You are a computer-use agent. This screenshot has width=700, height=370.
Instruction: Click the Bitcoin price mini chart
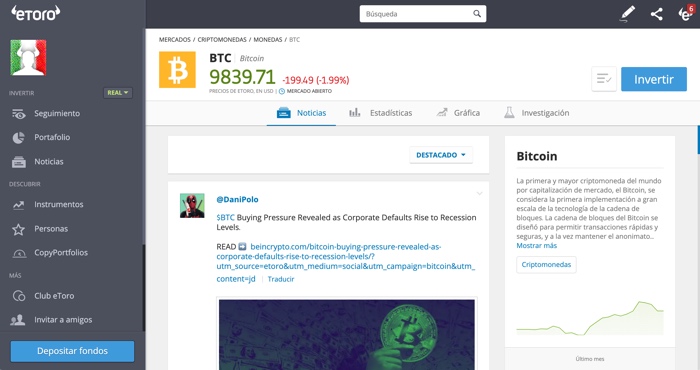tap(590, 318)
